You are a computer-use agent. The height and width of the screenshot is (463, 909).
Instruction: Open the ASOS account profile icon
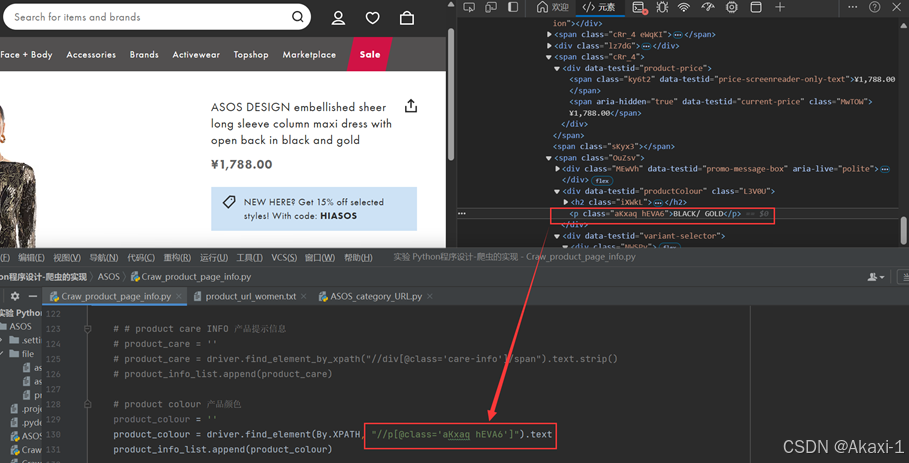338,18
